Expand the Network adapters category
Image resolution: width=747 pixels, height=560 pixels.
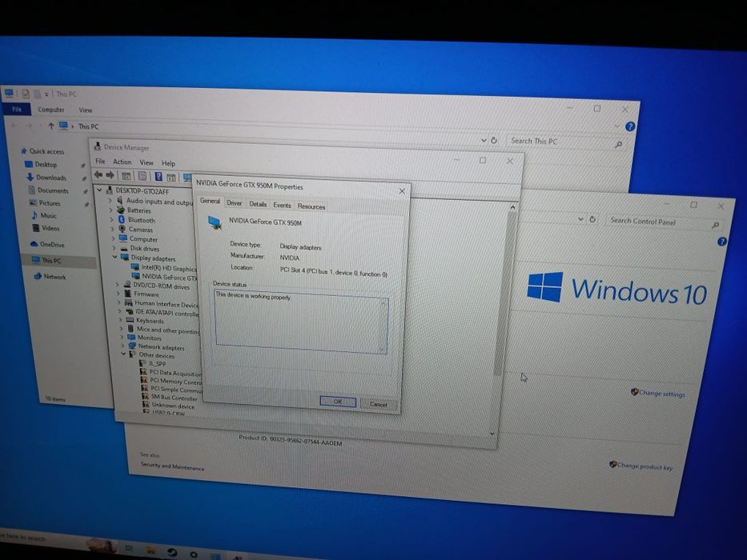pos(122,346)
